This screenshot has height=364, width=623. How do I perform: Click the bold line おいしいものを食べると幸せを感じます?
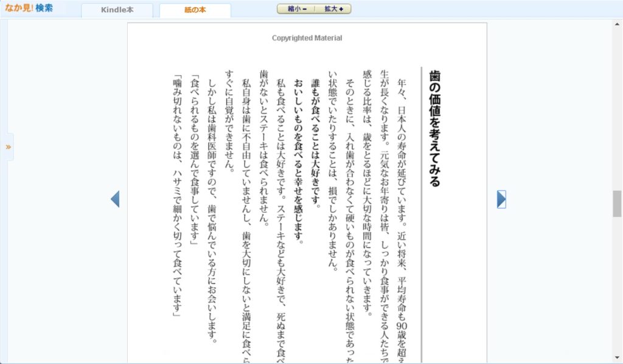click(298, 161)
